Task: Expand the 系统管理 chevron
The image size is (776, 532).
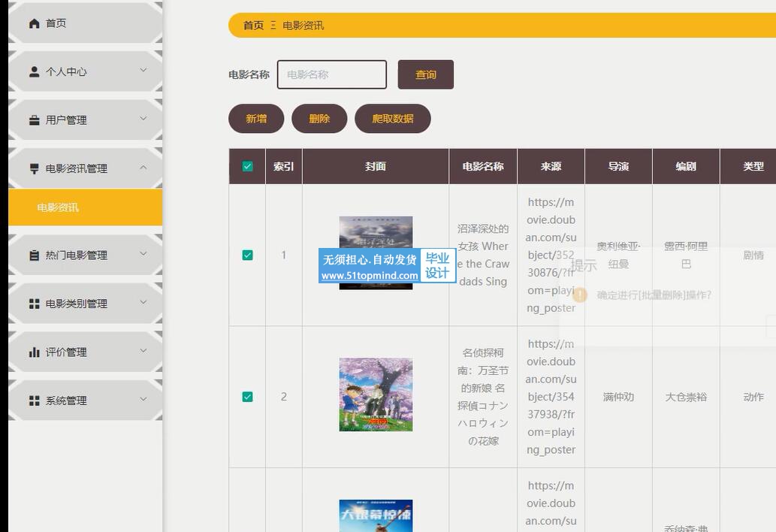Action: tap(143, 399)
